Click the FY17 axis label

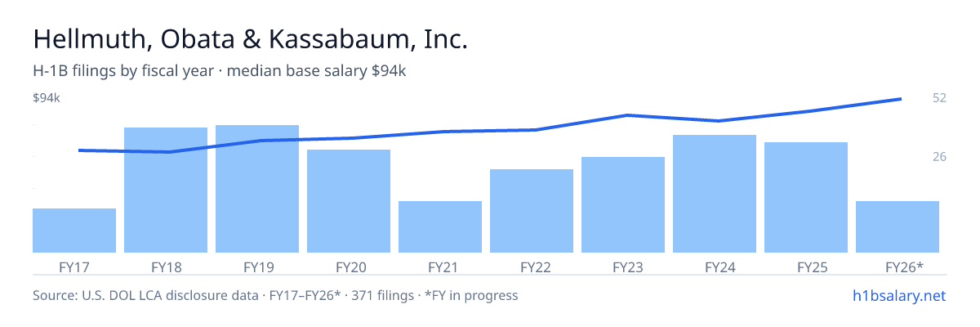(74, 267)
